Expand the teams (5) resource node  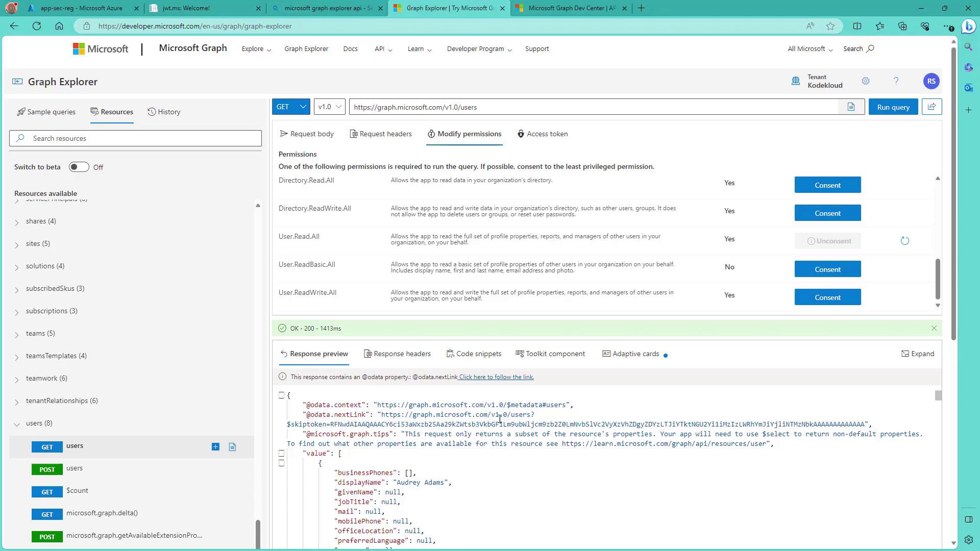(x=16, y=334)
